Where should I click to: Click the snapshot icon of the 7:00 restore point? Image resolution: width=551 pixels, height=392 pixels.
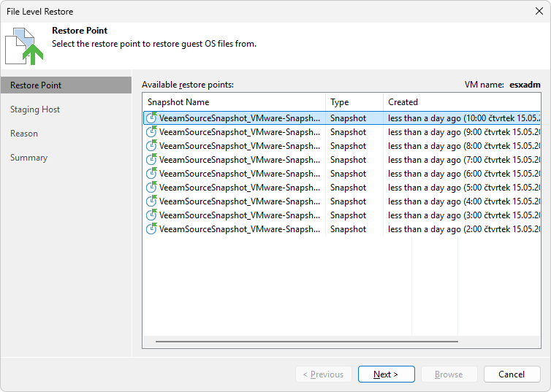pyautogui.click(x=151, y=159)
